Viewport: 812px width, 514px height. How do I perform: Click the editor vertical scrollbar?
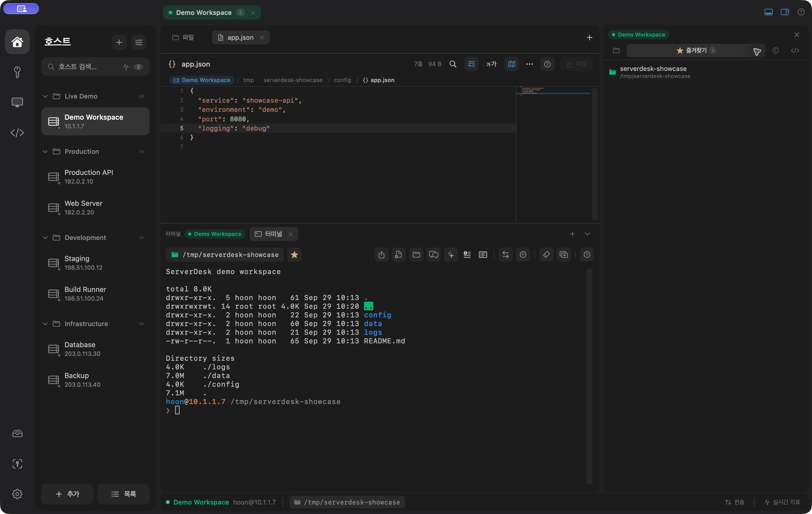595,154
